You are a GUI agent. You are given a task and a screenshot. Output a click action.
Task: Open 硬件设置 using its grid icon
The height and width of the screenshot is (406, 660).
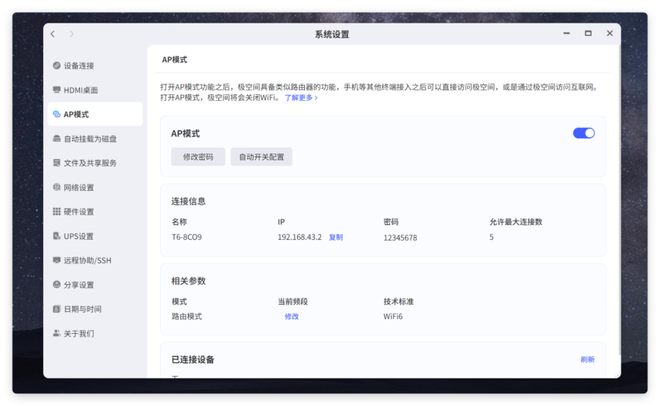click(x=57, y=212)
